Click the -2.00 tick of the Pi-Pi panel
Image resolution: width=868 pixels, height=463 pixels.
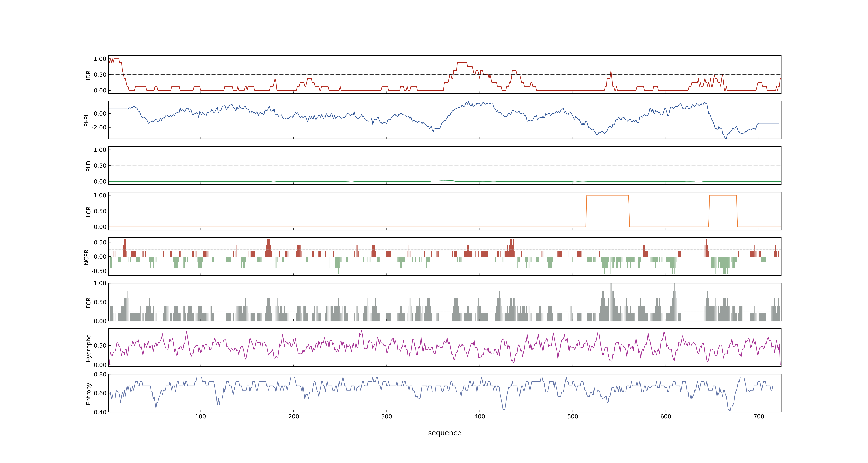point(99,127)
